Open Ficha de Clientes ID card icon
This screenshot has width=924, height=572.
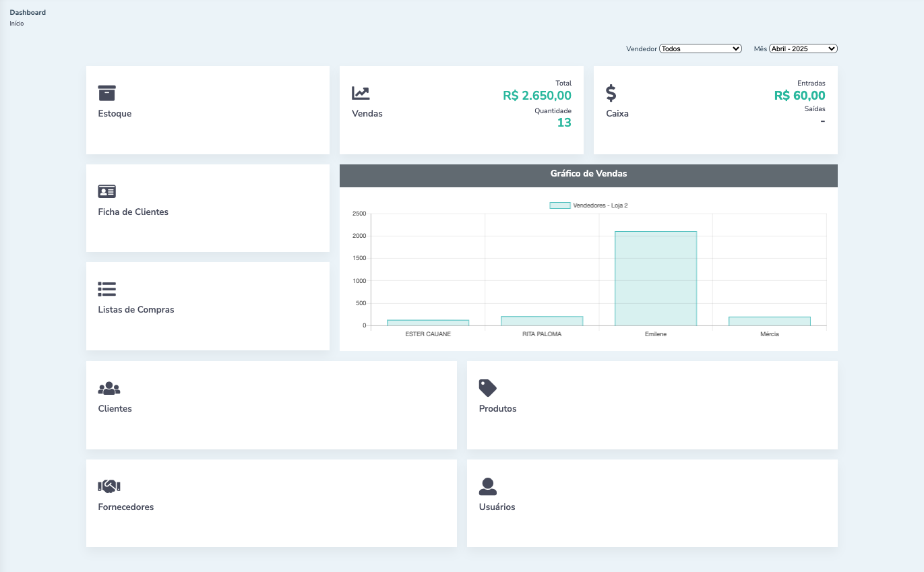coord(106,191)
